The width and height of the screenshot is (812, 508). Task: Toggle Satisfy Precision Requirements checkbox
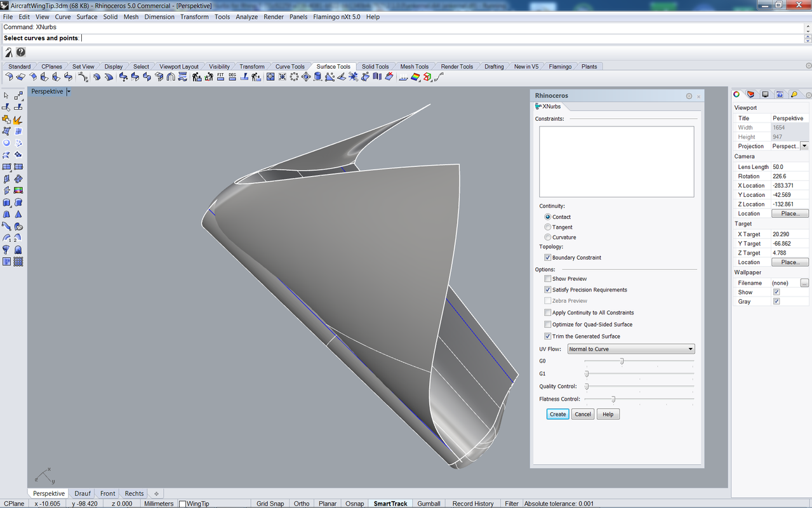(547, 290)
